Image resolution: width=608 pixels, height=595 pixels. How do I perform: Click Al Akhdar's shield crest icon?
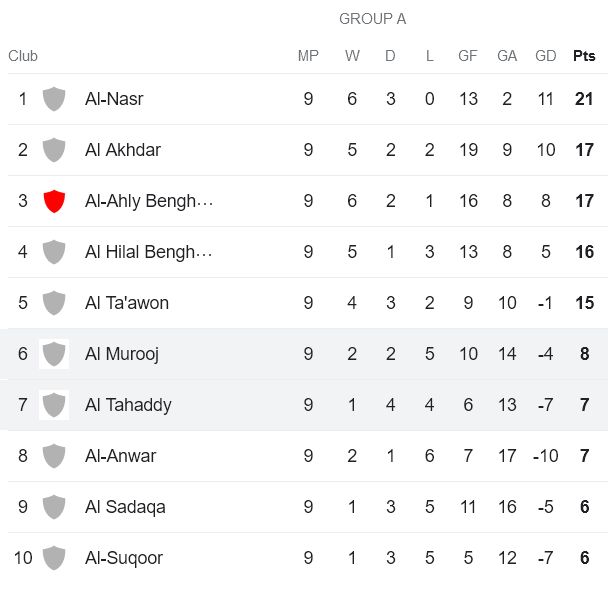[54, 150]
